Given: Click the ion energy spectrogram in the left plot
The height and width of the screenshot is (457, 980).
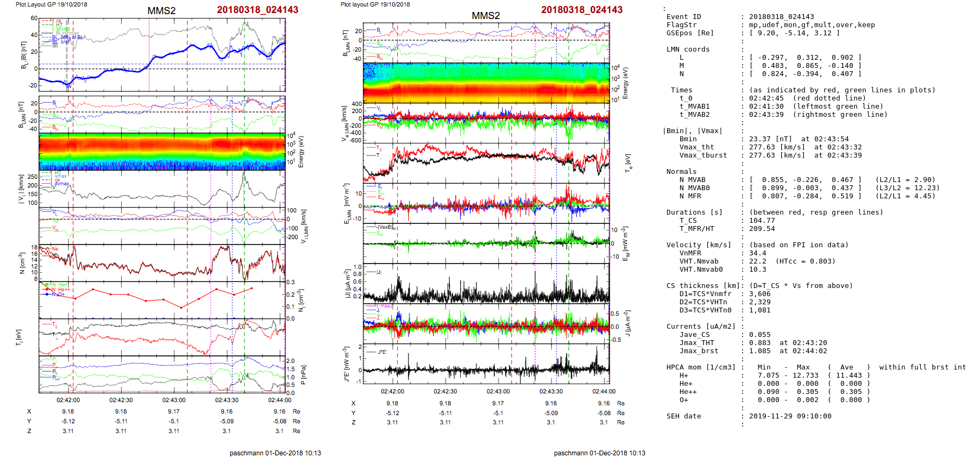Looking at the screenshot, I should click(162, 152).
